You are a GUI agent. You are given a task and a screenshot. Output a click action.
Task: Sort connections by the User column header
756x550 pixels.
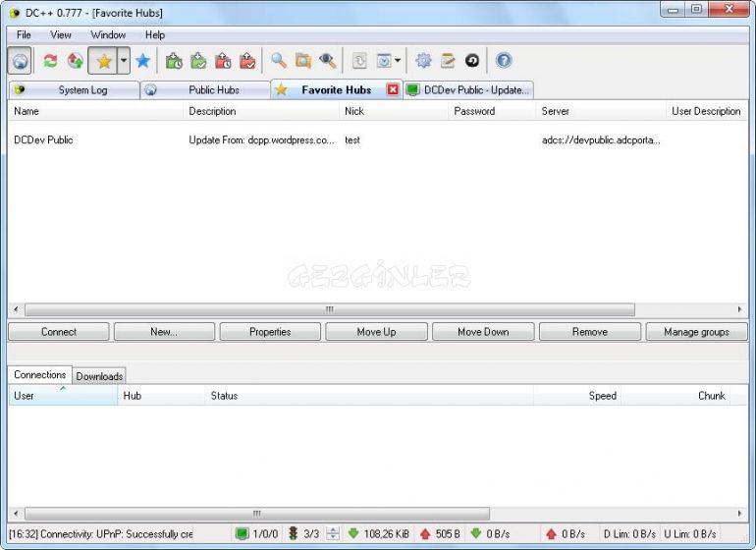[x=63, y=396]
